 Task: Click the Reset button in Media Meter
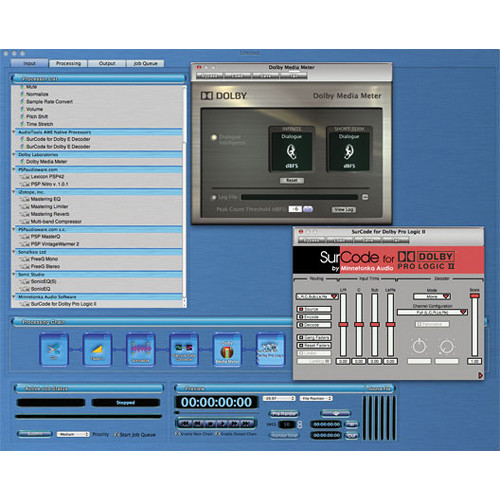pos(292,180)
